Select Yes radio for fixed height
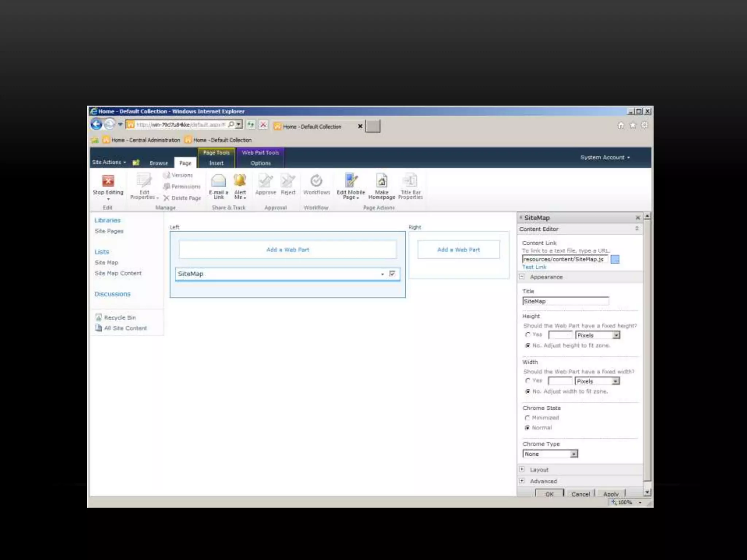Screen dimensions: 747x560 [x=527, y=335]
